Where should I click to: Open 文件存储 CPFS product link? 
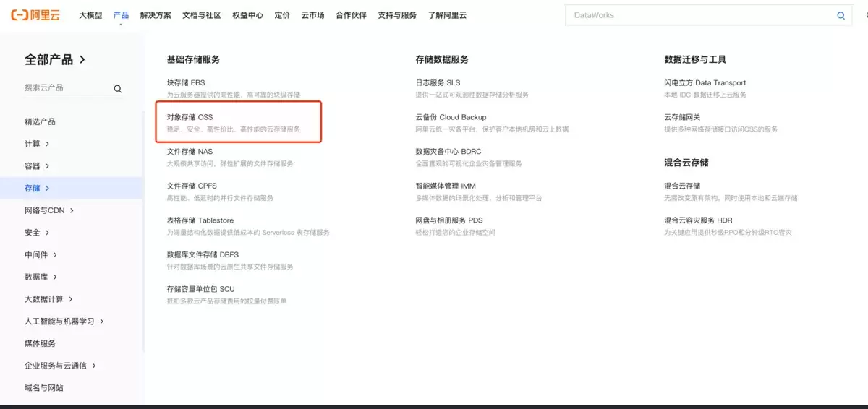tap(192, 186)
